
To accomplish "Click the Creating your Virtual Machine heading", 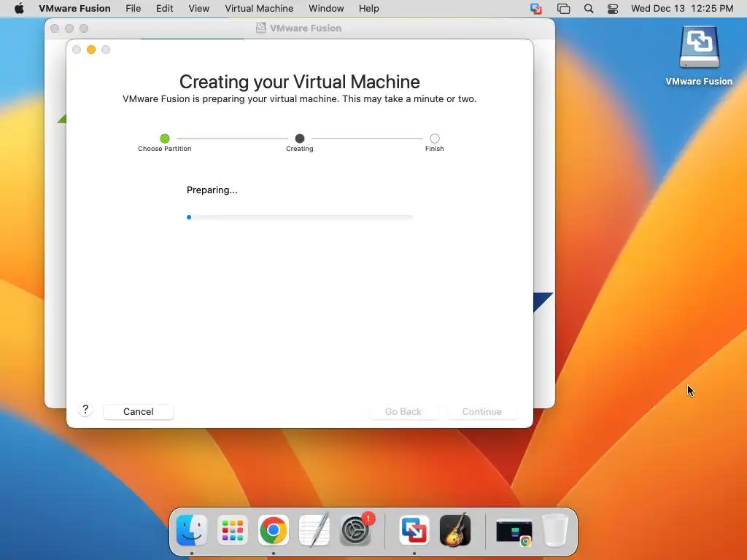I will tap(300, 82).
